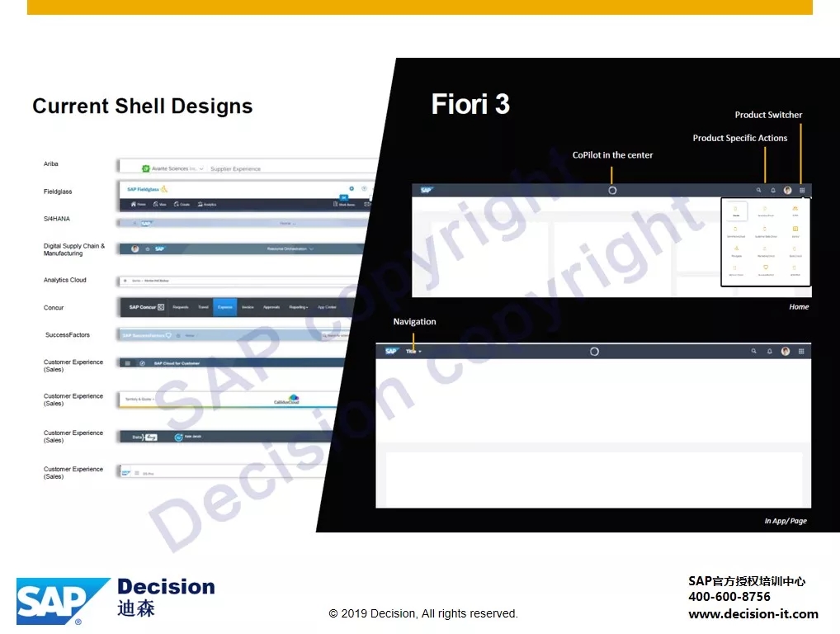Select the highlighted first tile in the product switcher
The width and height of the screenshot is (840, 634).
tap(736, 211)
